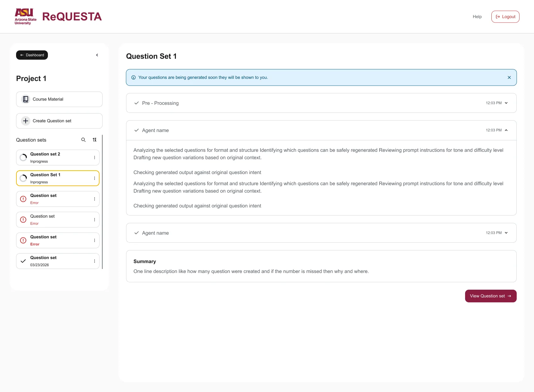Image resolution: width=534 pixels, height=392 pixels.
Task: Click the Course Material book icon
Action: pos(26,99)
